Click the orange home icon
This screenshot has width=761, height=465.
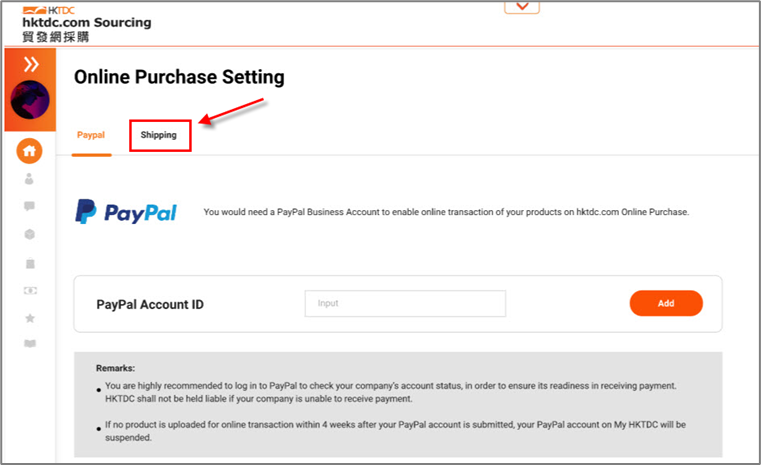(x=30, y=151)
